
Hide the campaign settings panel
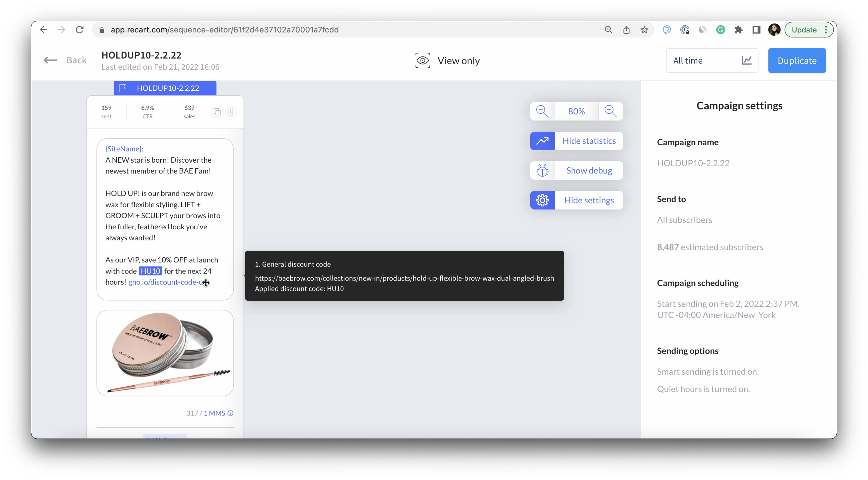589,200
